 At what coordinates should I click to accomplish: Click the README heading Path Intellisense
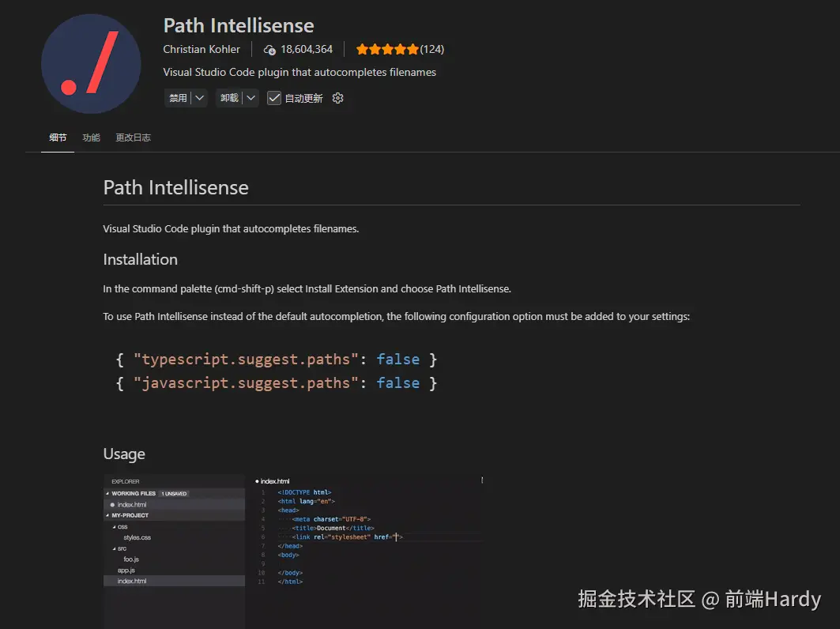[175, 187]
